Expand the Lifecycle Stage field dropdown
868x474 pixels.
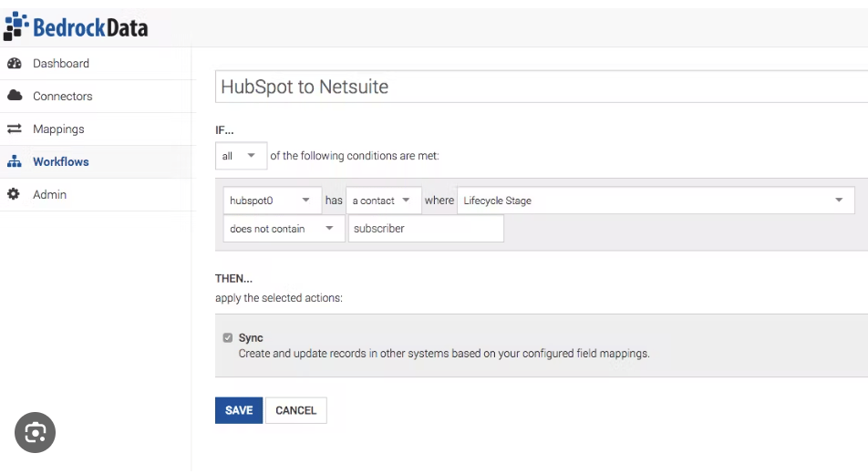pos(655,201)
